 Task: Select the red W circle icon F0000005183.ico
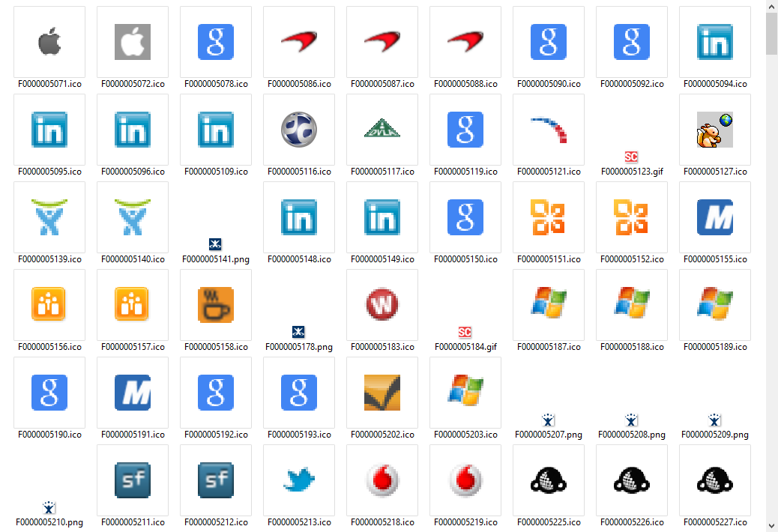(x=382, y=304)
